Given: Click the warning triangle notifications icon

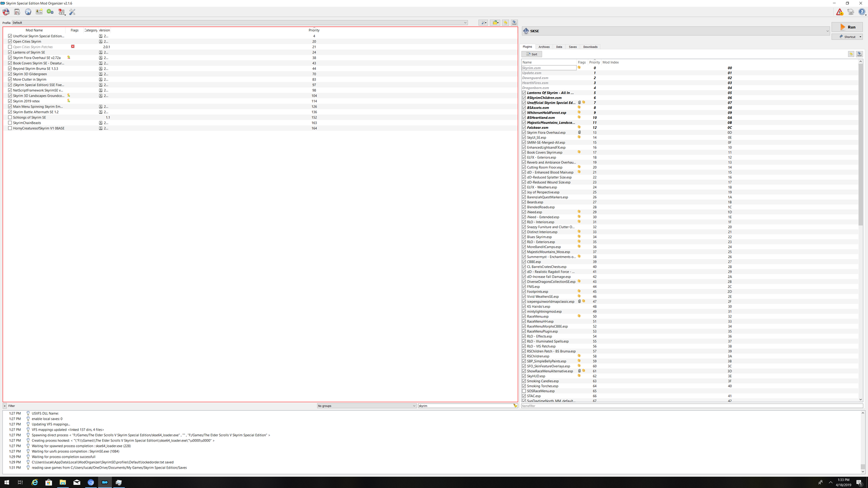Looking at the screenshot, I should (840, 12).
